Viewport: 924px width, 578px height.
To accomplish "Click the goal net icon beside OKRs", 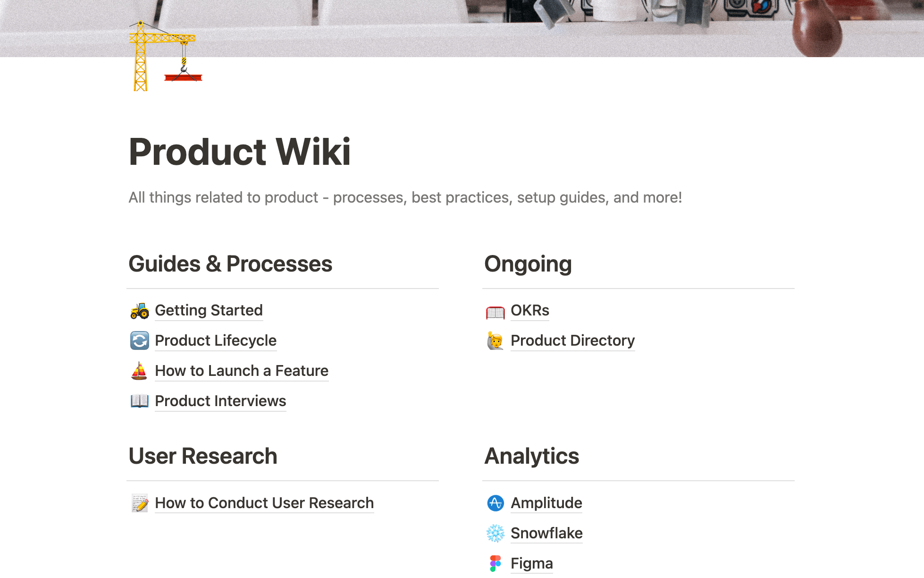I will click(495, 312).
